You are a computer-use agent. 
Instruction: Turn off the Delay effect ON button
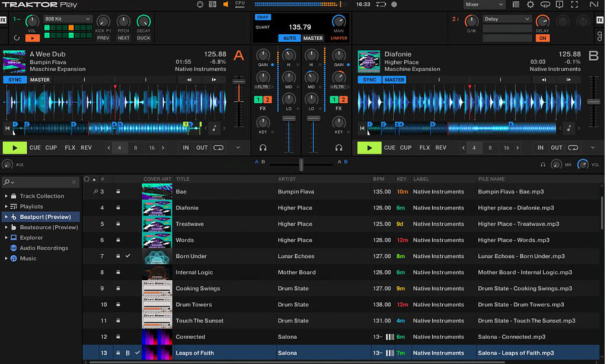(x=542, y=38)
